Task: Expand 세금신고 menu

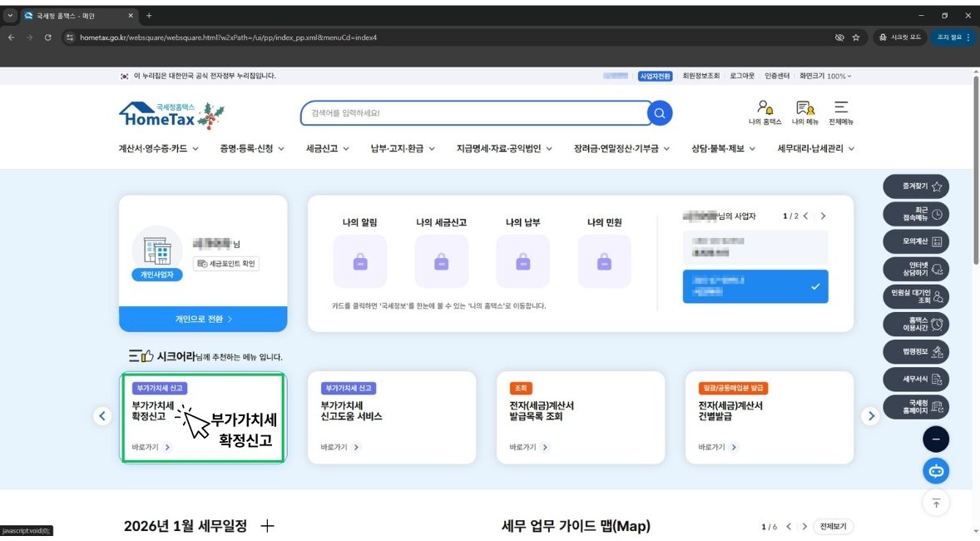Action: (328, 149)
